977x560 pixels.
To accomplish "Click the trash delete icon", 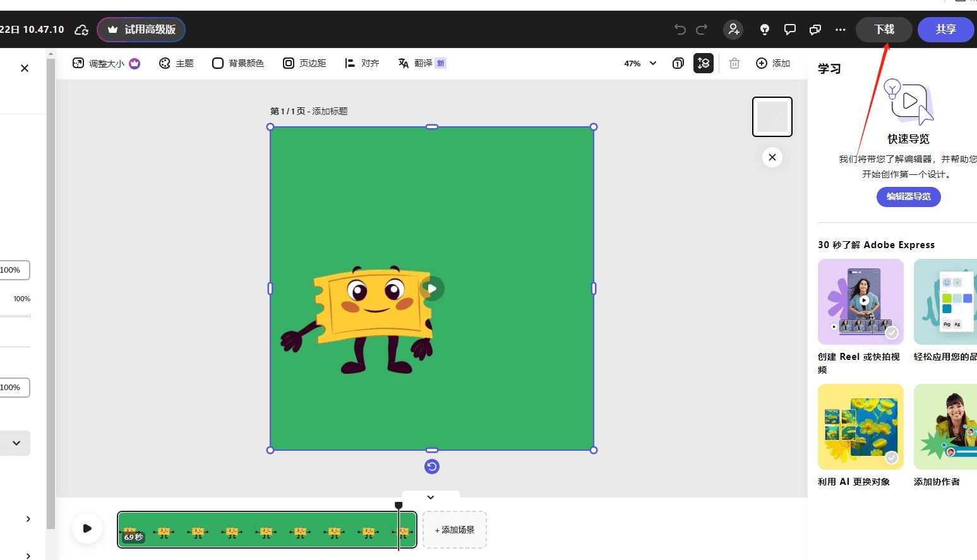I will coord(734,63).
